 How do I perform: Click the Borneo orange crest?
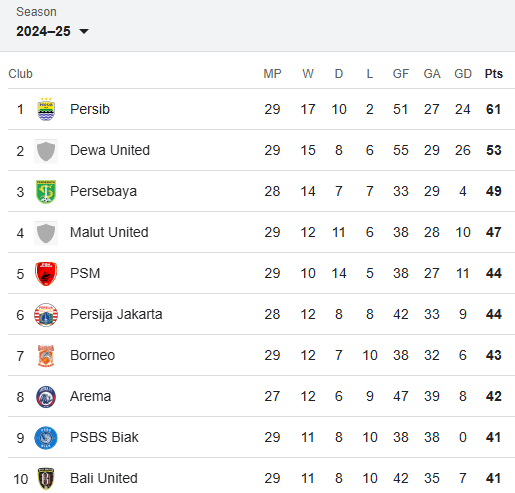point(46,356)
